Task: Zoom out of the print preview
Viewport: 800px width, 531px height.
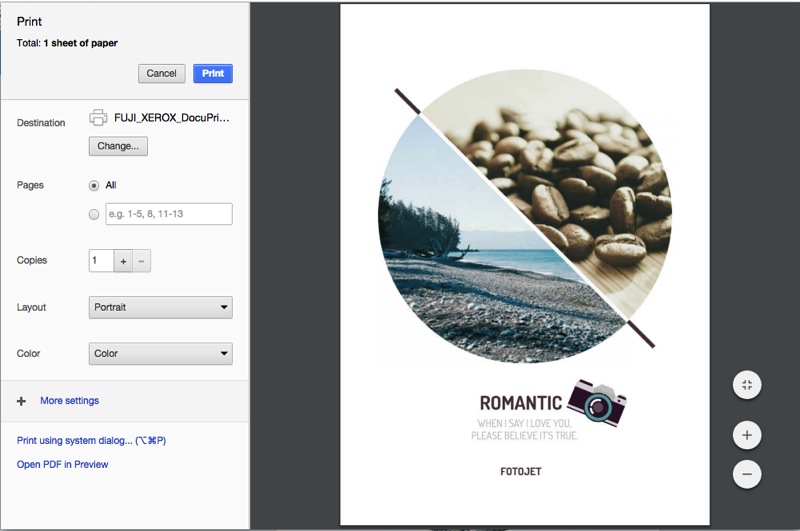Action: coord(747,473)
